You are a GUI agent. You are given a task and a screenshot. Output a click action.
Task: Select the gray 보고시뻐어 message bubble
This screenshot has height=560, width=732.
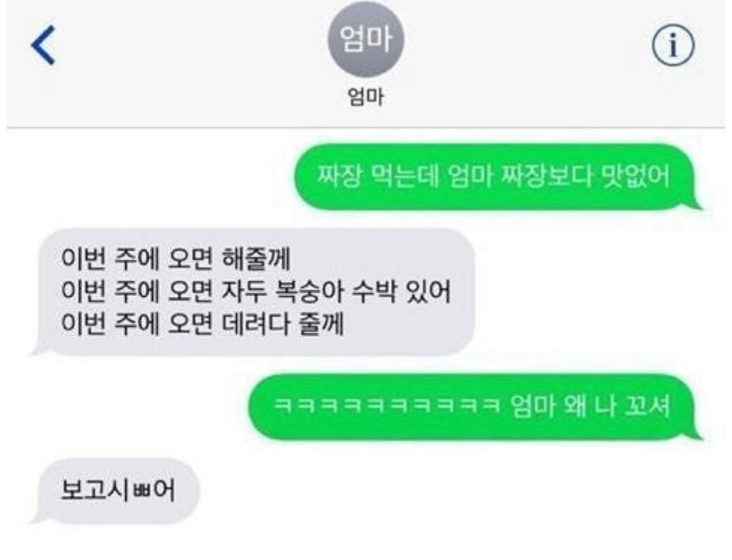117,491
